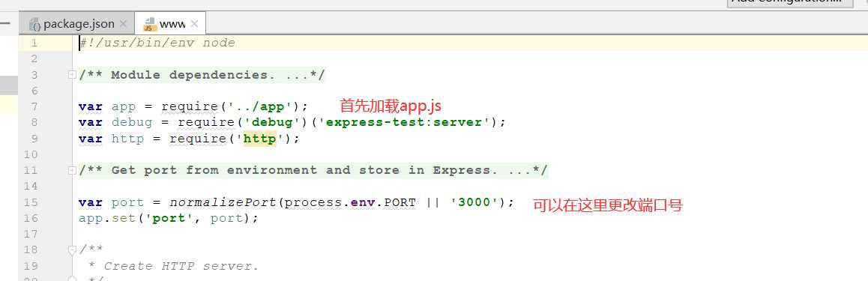
Task: Click the '3000' port string
Action: 475,202
